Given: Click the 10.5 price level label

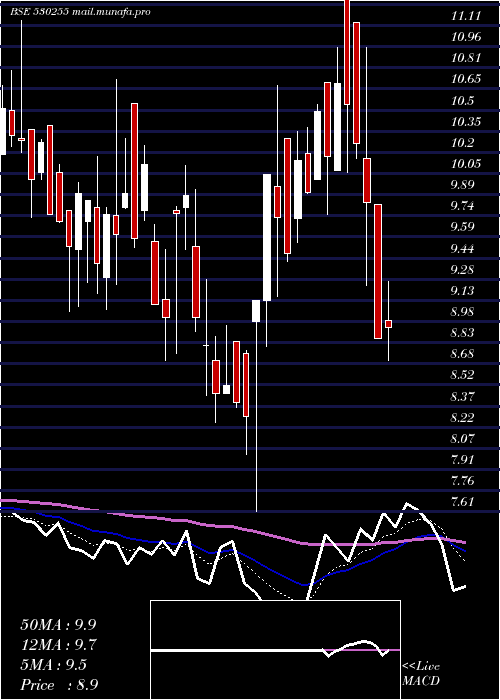Looking at the screenshot, I should [x=463, y=101].
